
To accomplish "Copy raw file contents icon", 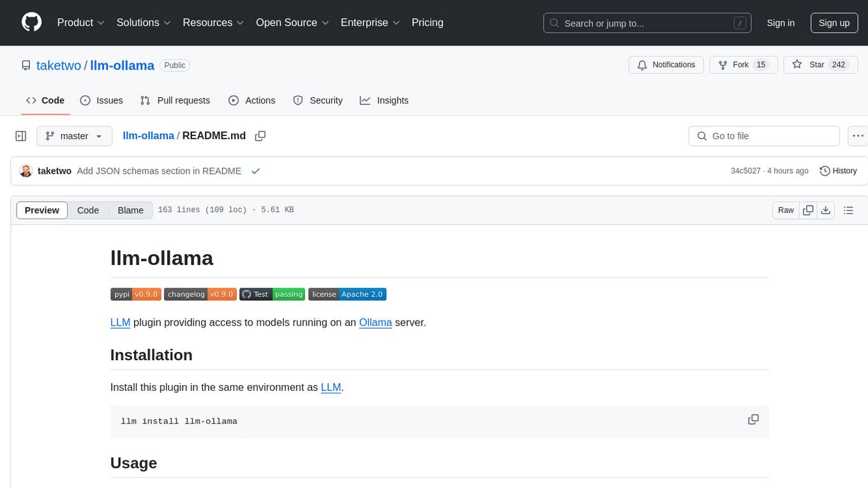I will coord(808,210).
